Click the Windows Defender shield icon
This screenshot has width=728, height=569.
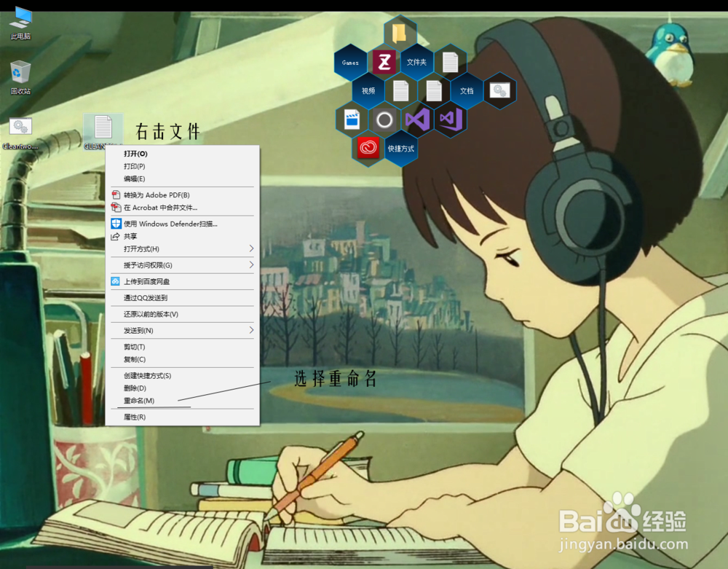tap(116, 224)
